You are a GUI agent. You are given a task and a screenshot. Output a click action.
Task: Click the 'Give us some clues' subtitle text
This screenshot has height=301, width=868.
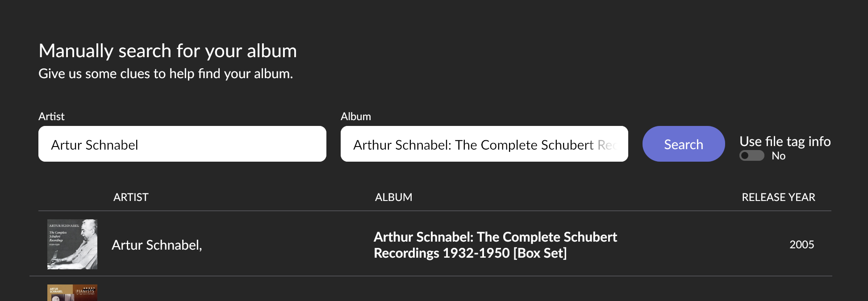pyautogui.click(x=166, y=74)
